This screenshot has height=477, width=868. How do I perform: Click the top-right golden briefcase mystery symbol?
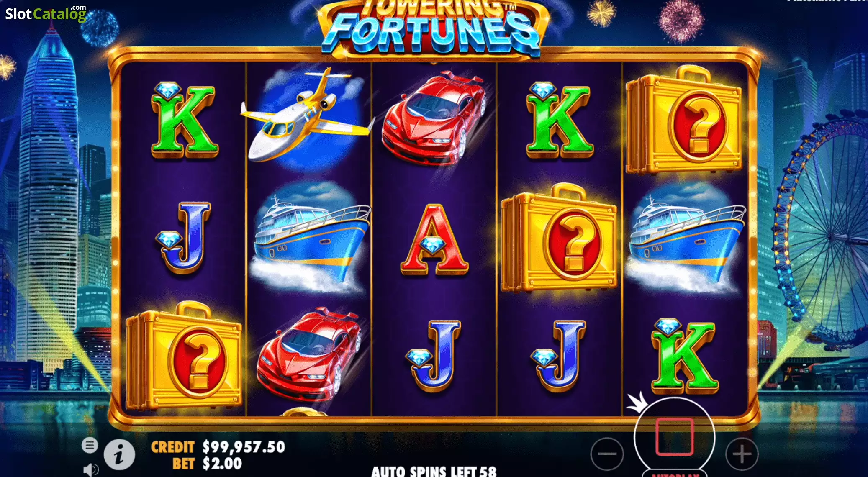[684, 121]
